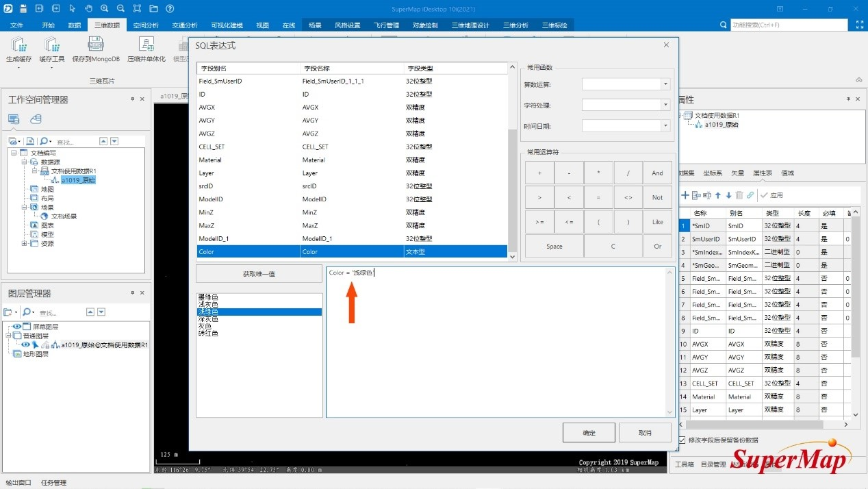This screenshot has width=868, height=489.
Task: Switch to the 飞行管理 ribbon tab
Action: (x=386, y=25)
